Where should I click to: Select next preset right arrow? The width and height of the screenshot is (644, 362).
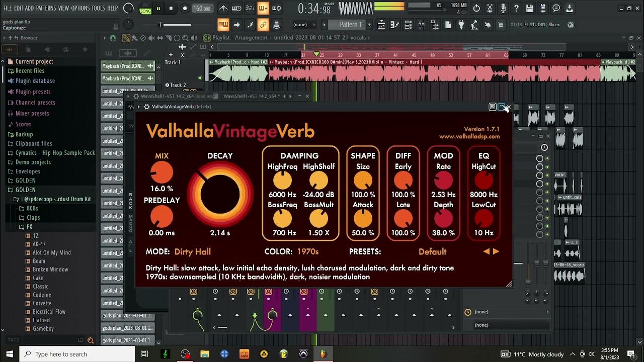496,251
